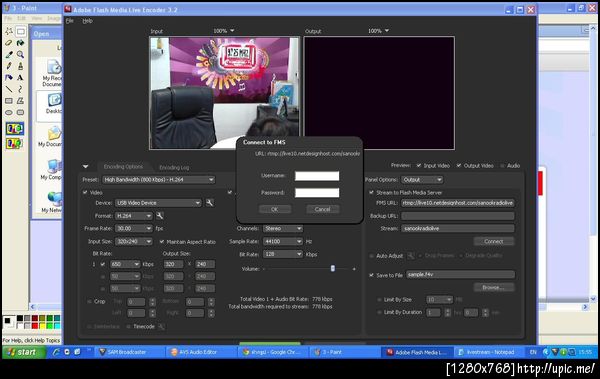Image resolution: width=600 pixels, height=379 pixels.
Task: Click the Browse button
Action: tap(494, 287)
